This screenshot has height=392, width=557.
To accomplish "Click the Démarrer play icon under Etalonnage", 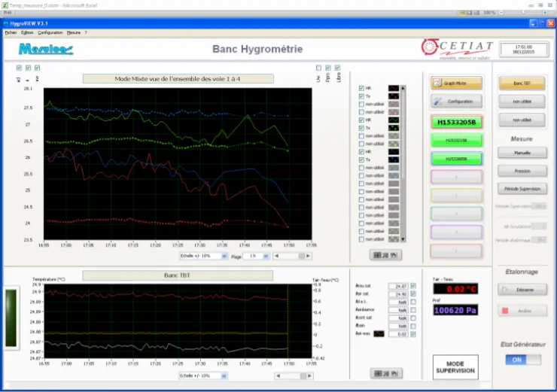I will pos(504,290).
